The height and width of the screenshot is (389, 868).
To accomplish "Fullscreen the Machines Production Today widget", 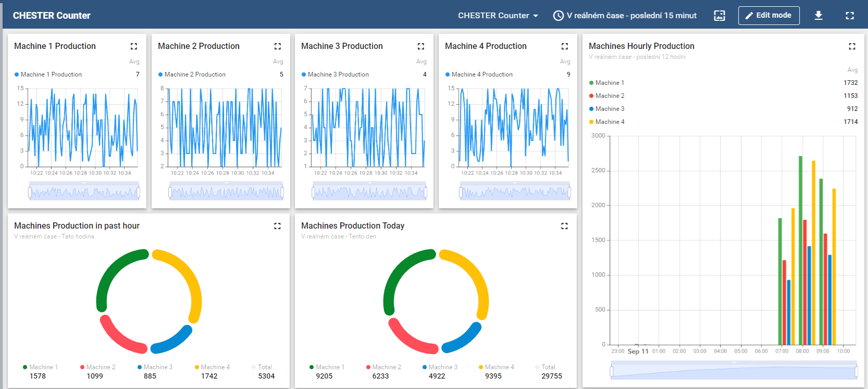I will (564, 226).
